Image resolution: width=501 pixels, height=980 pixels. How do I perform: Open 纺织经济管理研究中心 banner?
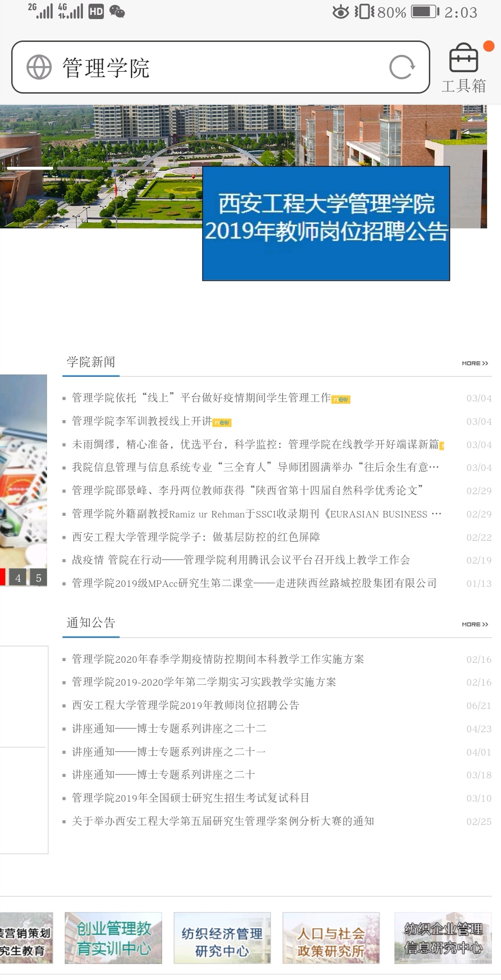222,938
